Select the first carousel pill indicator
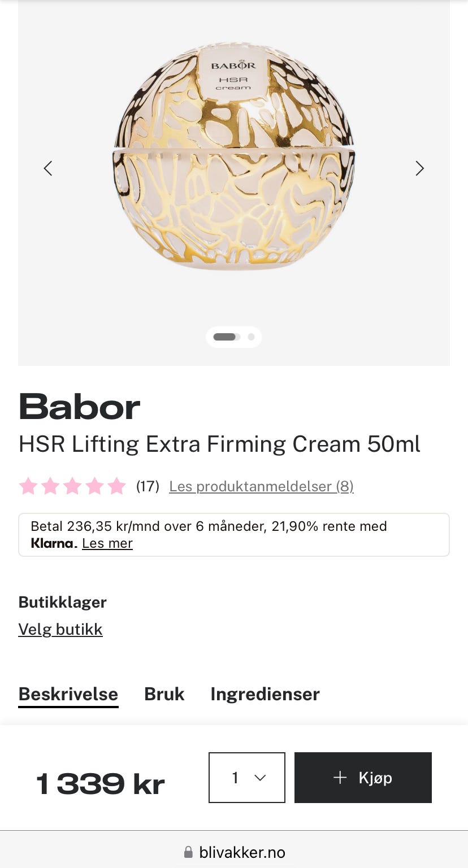The image size is (468, 868). click(224, 337)
